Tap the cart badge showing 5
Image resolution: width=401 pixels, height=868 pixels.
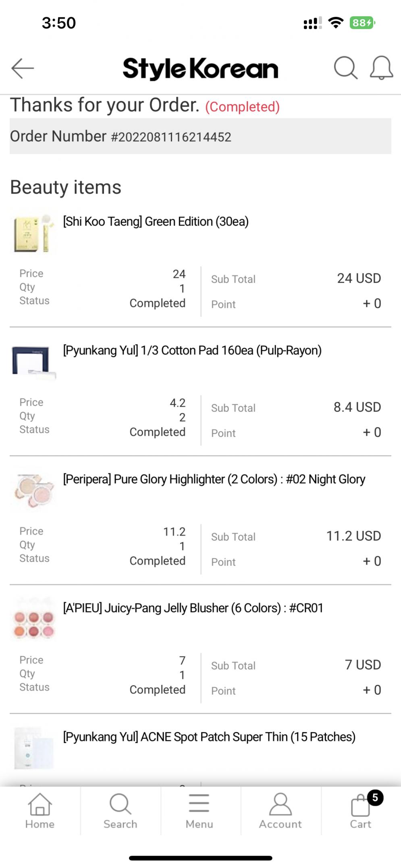[x=375, y=797]
